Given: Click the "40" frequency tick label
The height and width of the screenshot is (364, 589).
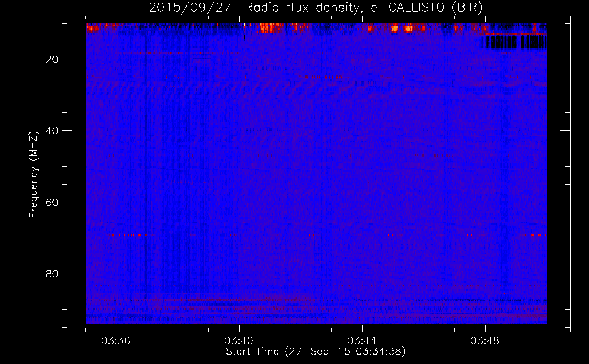Looking at the screenshot, I should [x=52, y=131].
